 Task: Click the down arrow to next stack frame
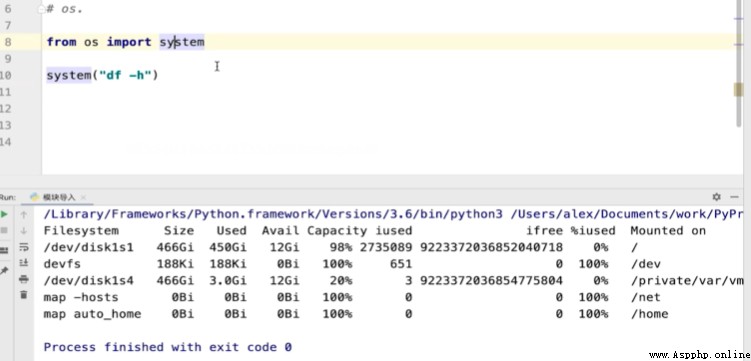pos(23,231)
